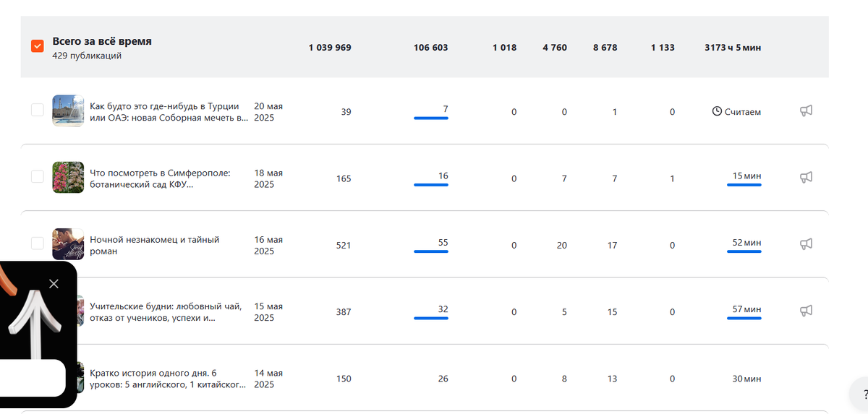Select checkbox for Симферополь ботанический сад post
The image size is (868, 414).
[x=38, y=177]
